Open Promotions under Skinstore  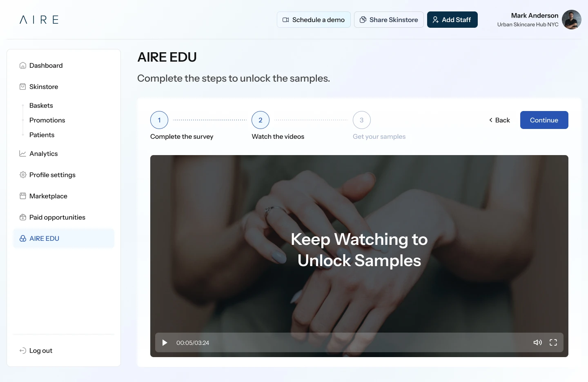pos(47,120)
